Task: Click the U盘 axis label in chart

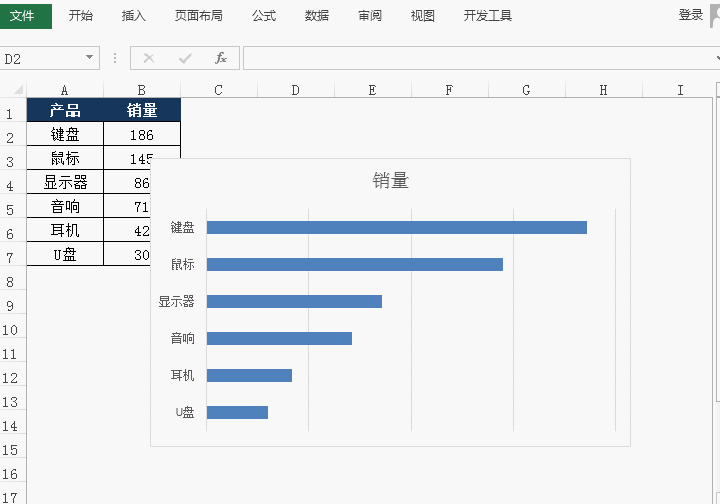Action: point(185,412)
